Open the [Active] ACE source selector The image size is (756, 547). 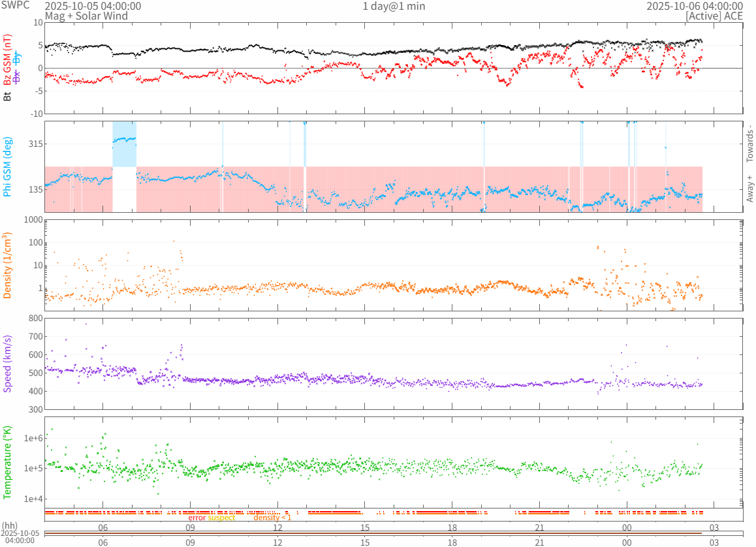click(714, 16)
